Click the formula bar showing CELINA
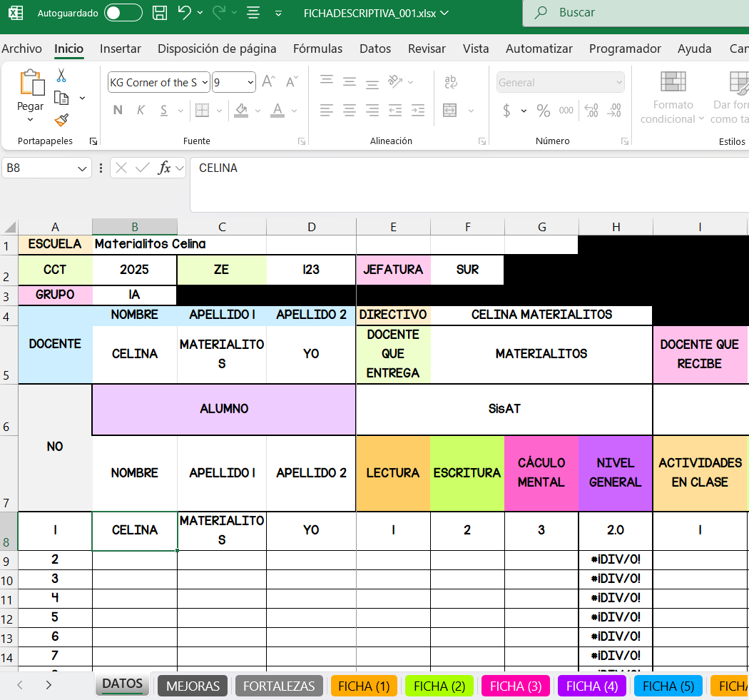 tap(469, 184)
